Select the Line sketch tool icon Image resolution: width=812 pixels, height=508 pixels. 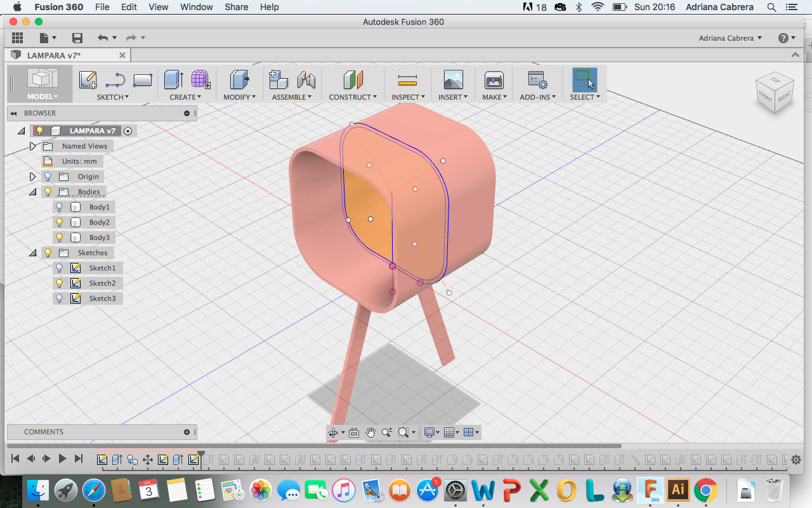click(115, 80)
